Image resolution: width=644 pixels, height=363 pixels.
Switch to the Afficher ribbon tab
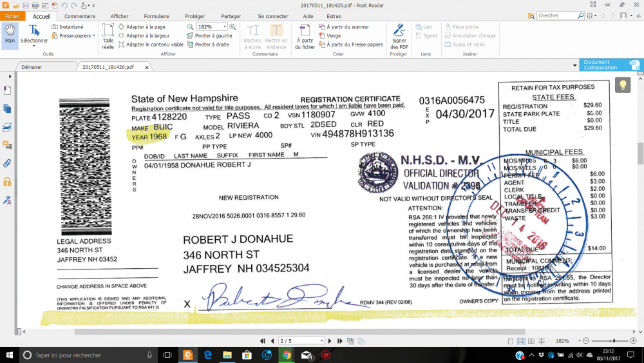[x=119, y=17]
